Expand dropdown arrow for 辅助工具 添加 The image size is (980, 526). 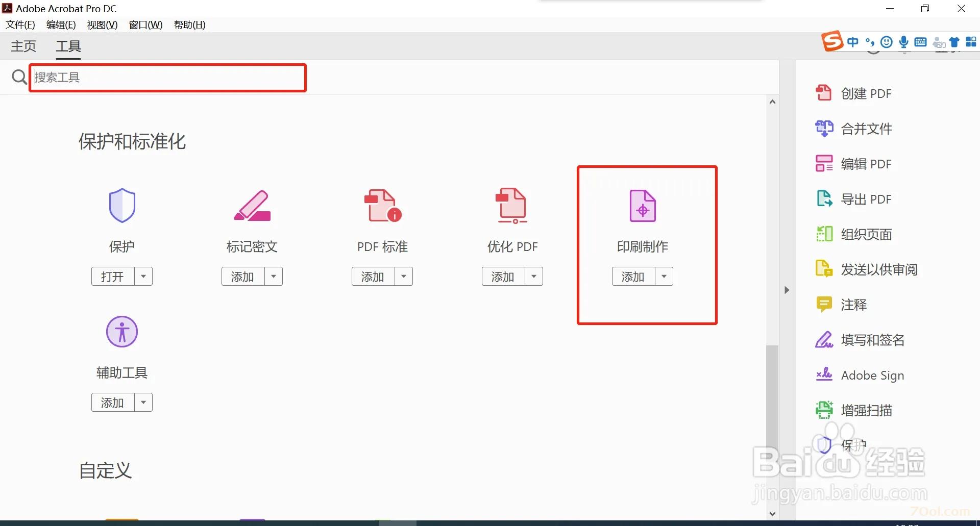click(x=143, y=402)
